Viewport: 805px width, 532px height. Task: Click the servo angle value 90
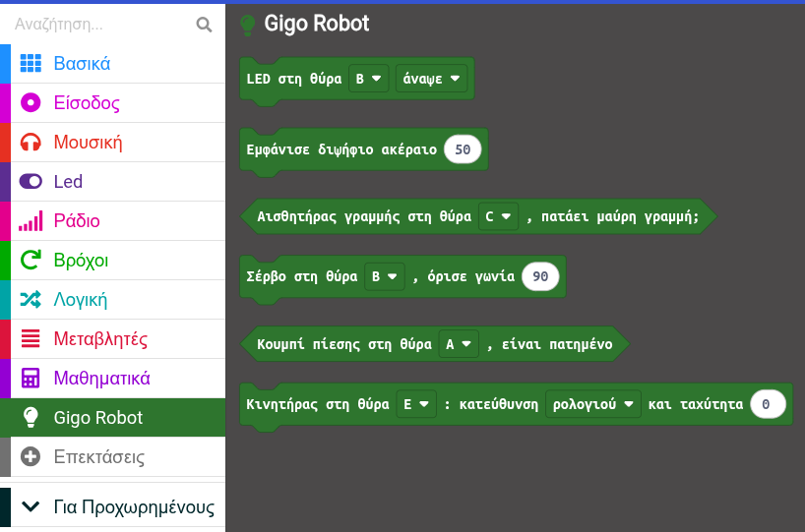click(540, 277)
